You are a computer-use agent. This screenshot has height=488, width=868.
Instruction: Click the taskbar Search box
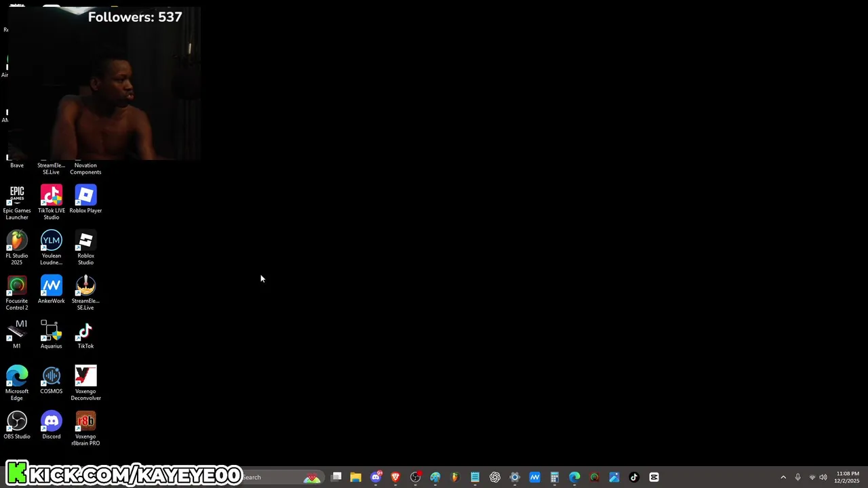pos(281,477)
